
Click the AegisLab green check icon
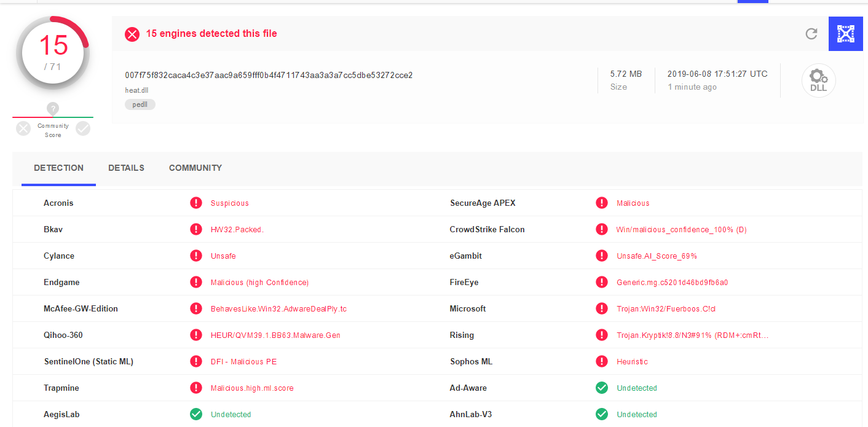[196, 414]
